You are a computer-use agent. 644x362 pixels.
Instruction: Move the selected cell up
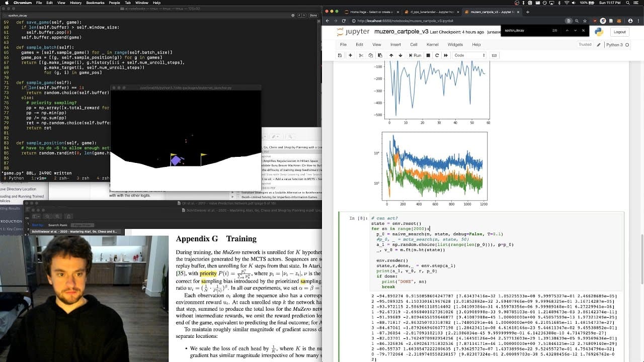tap(391, 55)
